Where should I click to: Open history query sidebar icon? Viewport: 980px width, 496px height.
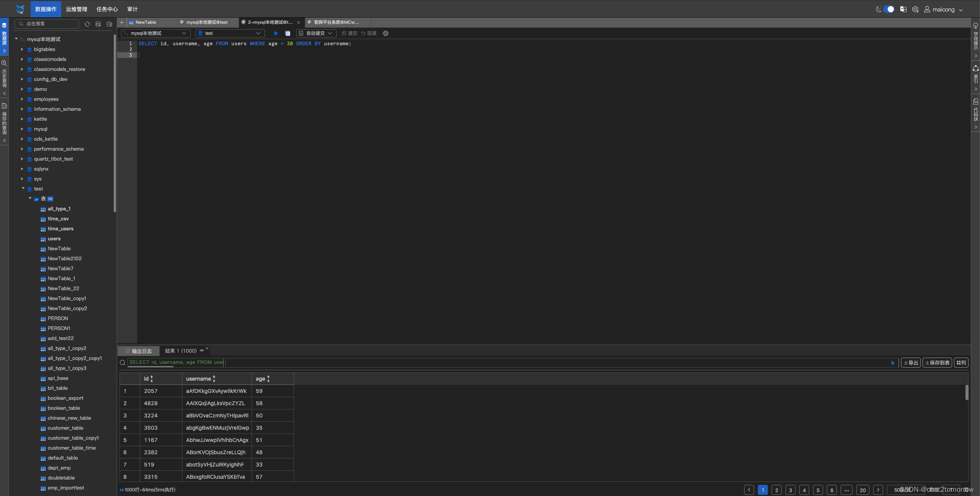pos(4,63)
